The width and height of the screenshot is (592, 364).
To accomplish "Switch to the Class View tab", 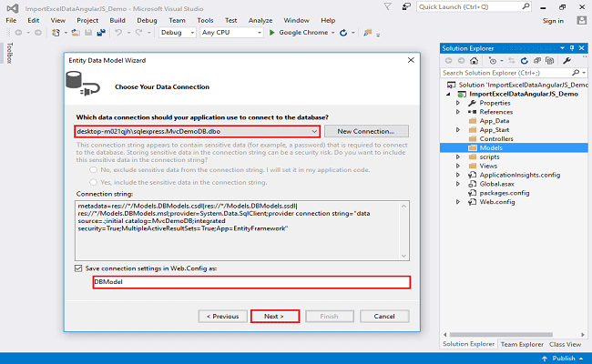I will [x=565, y=344].
